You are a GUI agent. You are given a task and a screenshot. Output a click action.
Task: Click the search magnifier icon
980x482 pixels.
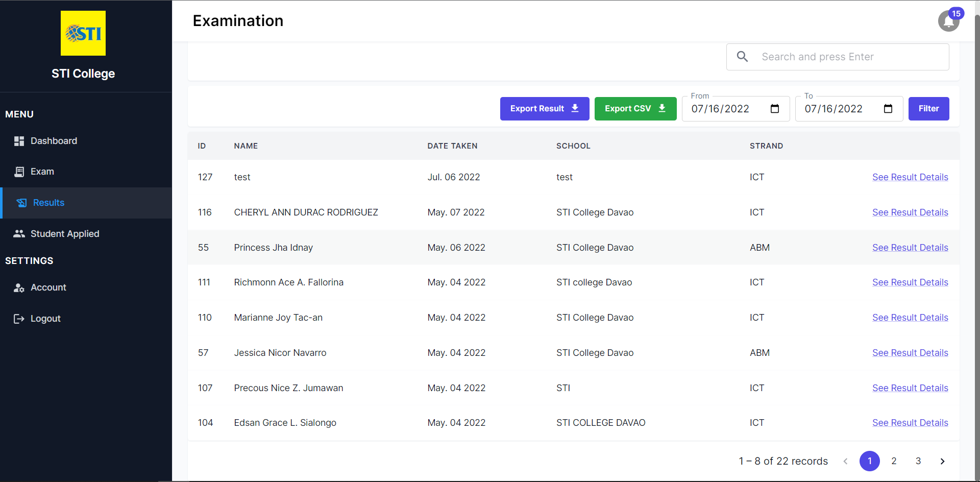point(743,57)
